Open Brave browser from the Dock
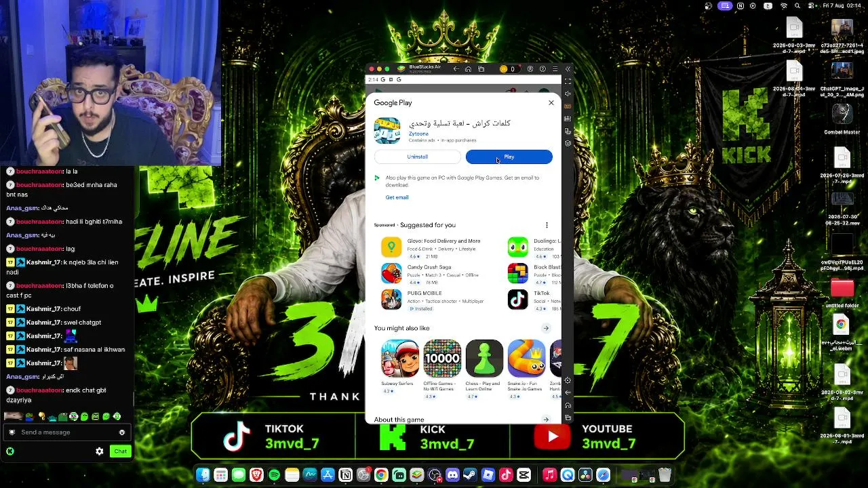868x488 pixels. click(x=256, y=475)
